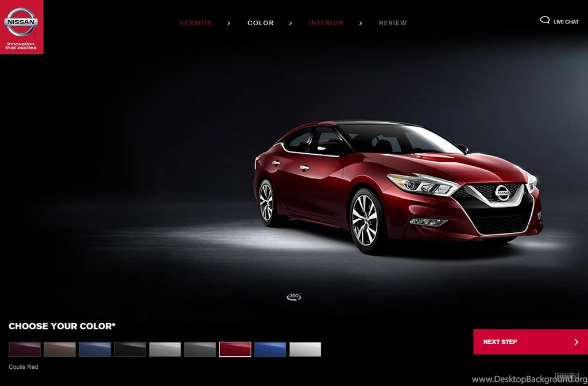
Task: Click the chevron after VERSION
Action: (x=229, y=23)
